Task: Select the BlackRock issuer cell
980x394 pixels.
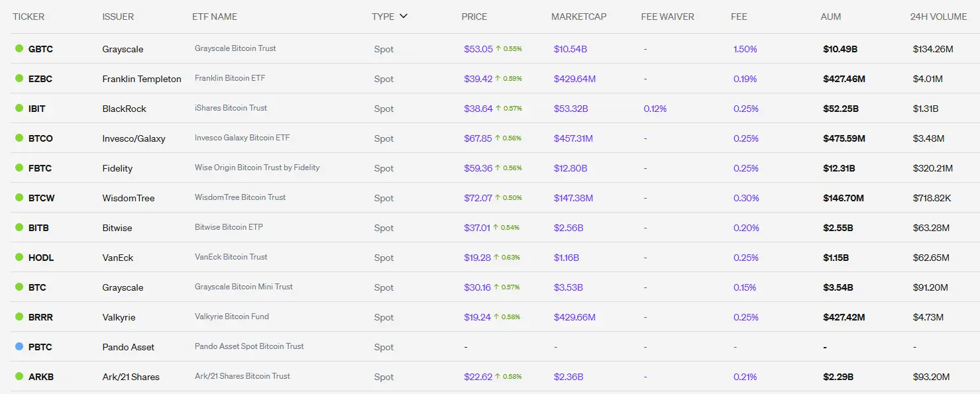Action: pyautogui.click(x=124, y=109)
